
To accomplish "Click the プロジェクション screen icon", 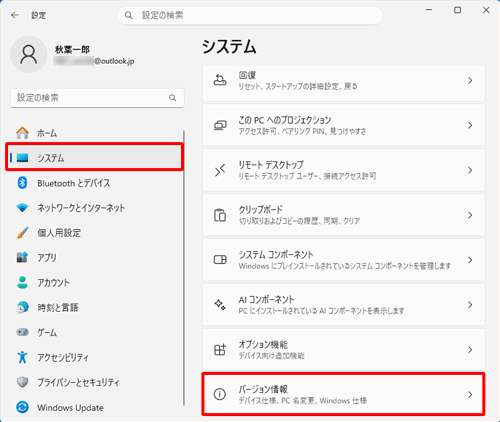I will (x=220, y=125).
